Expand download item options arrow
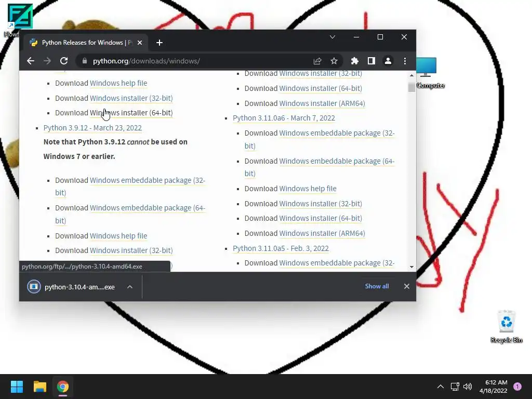The height and width of the screenshot is (399, 532). [129, 287]
